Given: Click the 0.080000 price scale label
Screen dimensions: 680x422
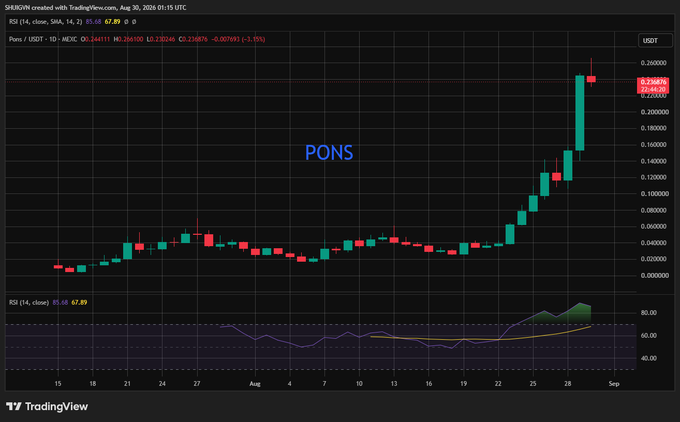Looking at the screenshot, I should [x=655, y=210].
